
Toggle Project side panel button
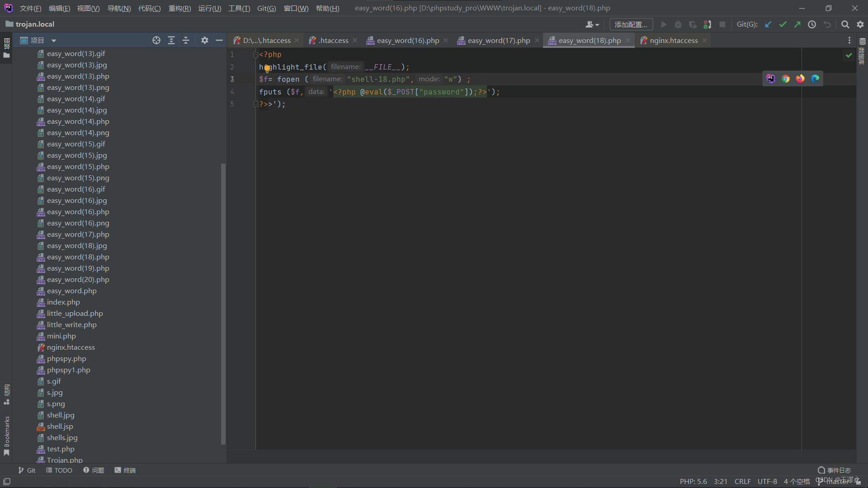pos(6,48)
